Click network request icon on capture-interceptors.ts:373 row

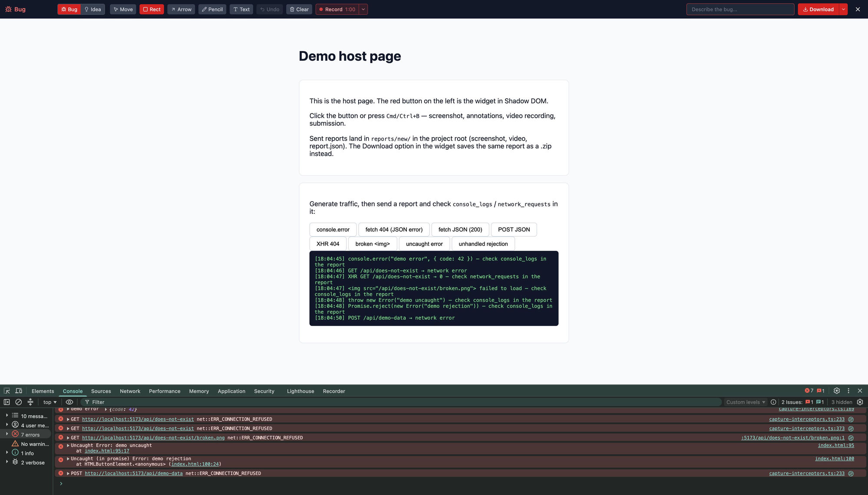pos(851,429)
